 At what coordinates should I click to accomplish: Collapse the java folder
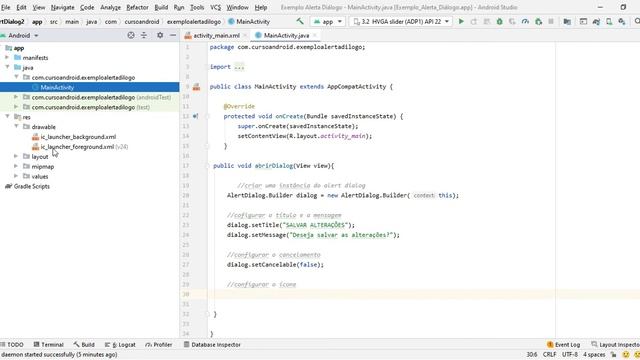7,67
